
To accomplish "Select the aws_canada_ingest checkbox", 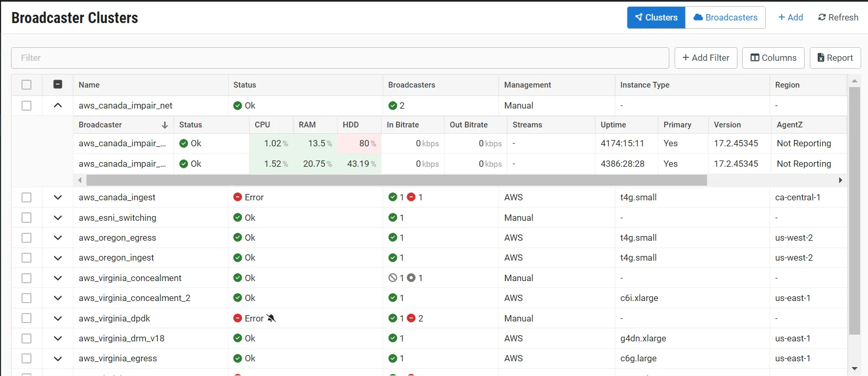I will pyautogui.click(x=27, y=197).
